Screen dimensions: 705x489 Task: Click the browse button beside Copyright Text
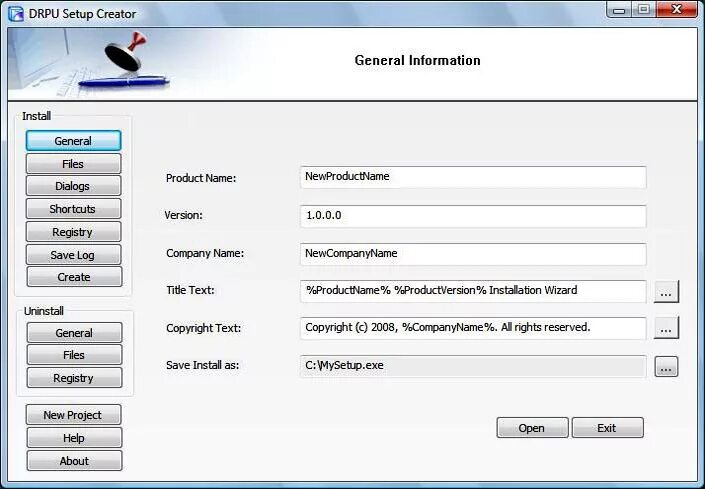point(666,329)
